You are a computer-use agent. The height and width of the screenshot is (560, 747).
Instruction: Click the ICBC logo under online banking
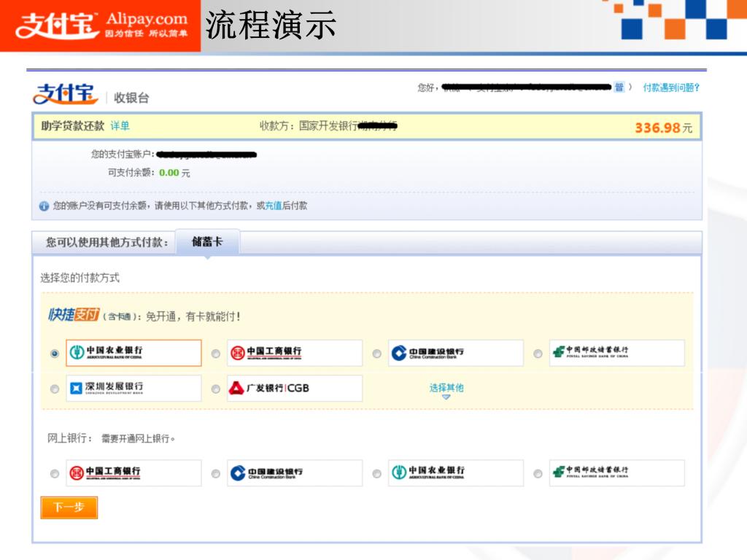tap(133, 473)
